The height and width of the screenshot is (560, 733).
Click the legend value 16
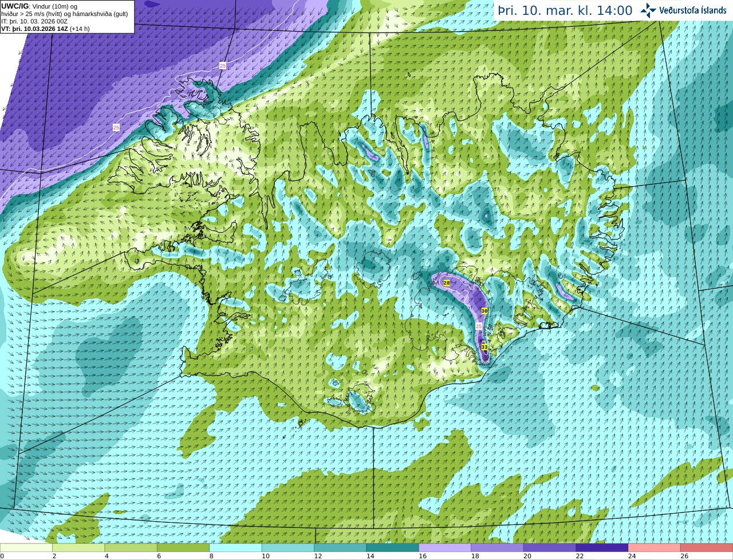click(423, 556)
